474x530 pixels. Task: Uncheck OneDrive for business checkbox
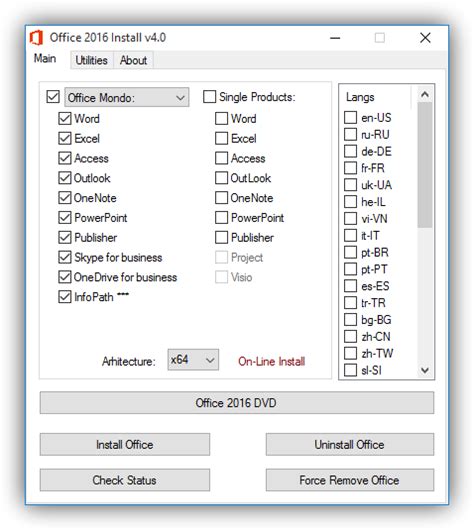(x=65, y=277)
